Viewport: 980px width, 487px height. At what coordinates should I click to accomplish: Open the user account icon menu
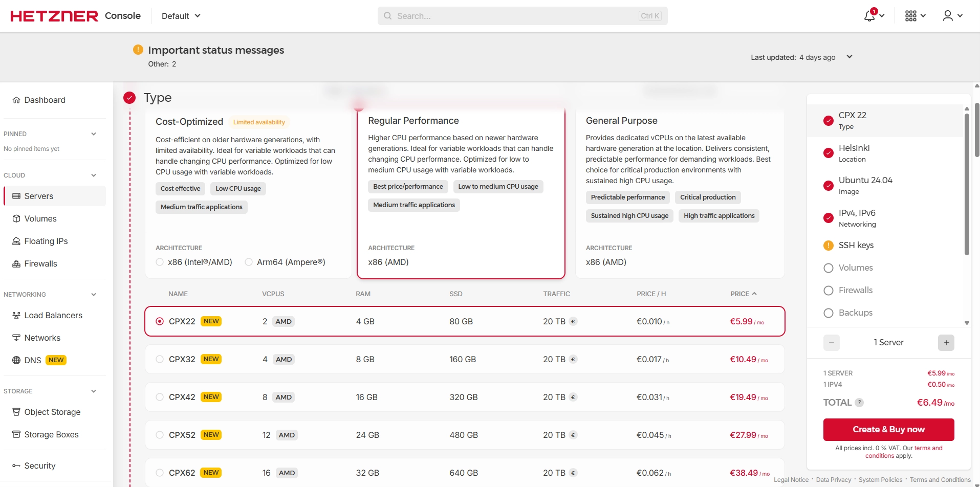948,16
